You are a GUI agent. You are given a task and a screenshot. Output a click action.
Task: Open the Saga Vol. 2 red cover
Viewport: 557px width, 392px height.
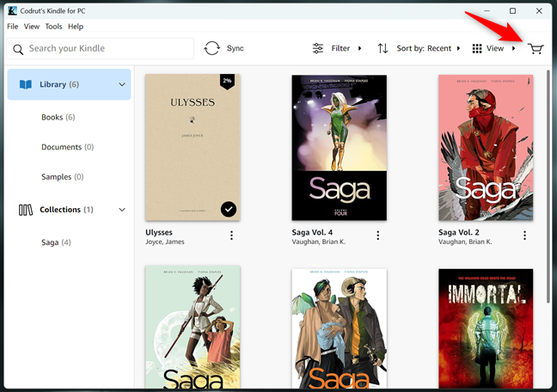click(x=486, y=148)
